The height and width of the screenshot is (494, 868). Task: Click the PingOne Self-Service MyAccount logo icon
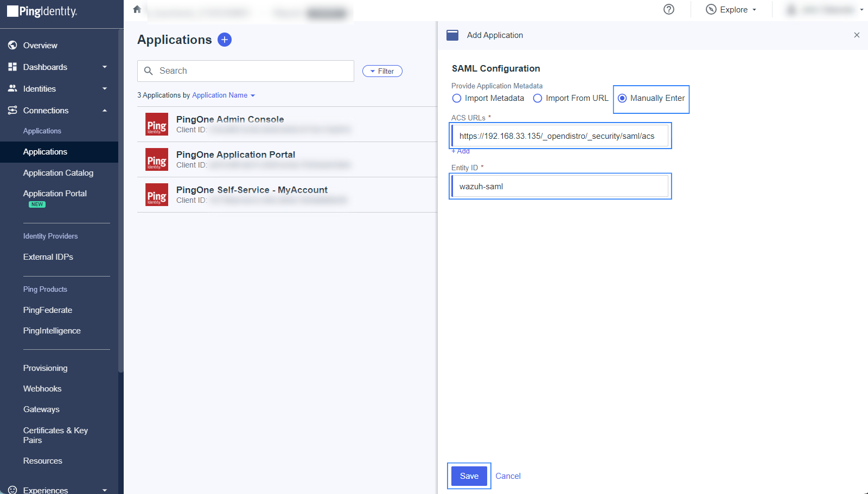coord(157,195)
